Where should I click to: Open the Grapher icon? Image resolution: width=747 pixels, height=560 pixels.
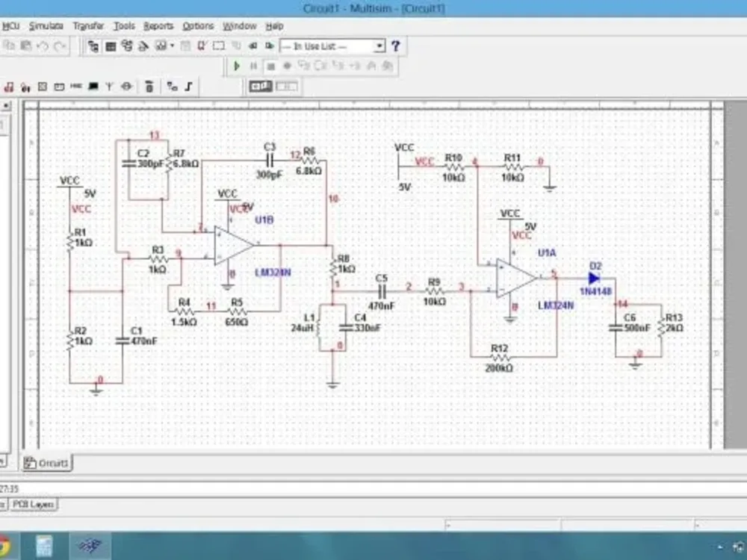[161, 46]
